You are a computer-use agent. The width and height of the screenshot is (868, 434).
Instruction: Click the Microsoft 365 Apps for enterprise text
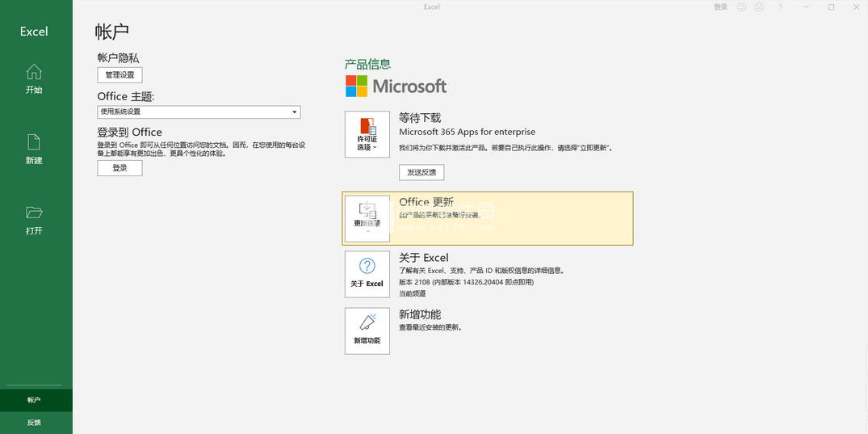pyautogui.click(x=468, y=132)
